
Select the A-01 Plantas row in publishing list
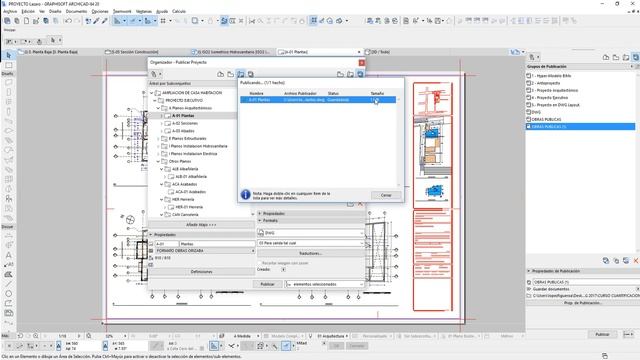coord(318,100)
